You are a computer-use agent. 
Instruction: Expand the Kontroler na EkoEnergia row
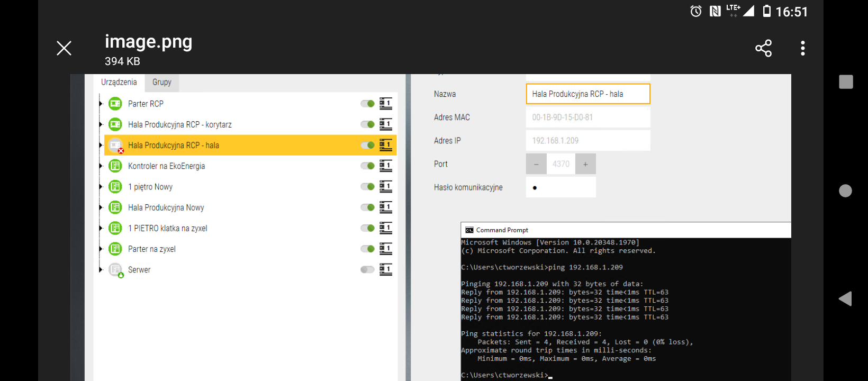[x=100, y=166]
